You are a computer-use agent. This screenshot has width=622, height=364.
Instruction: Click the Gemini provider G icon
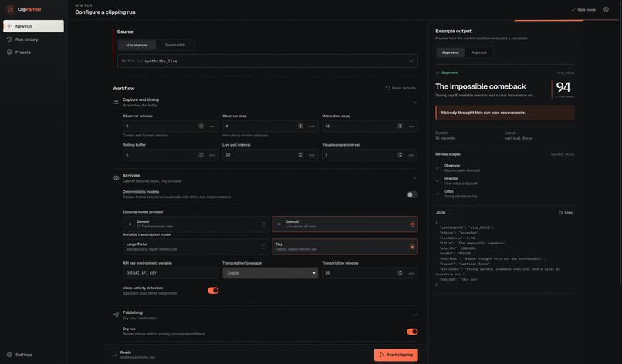coord(130,224)
